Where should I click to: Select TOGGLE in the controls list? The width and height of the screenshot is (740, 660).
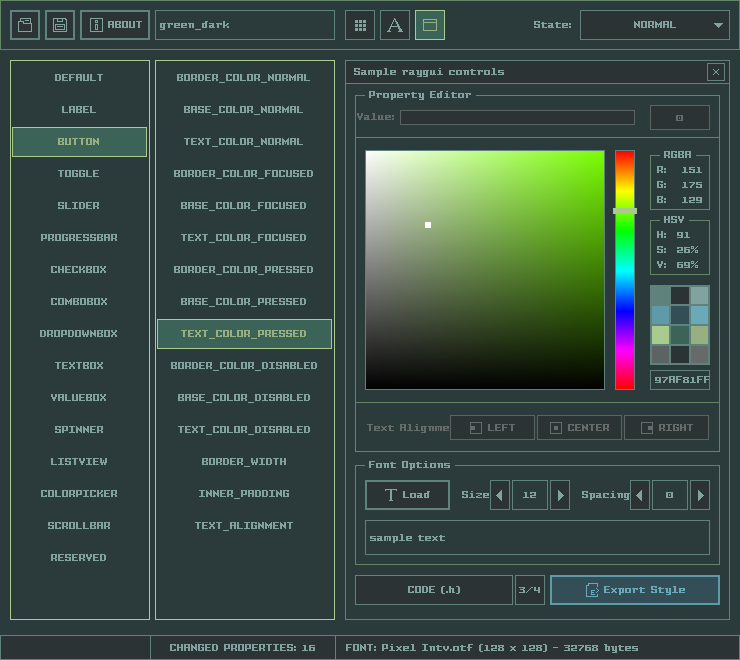pyautogui.click(x=79, y=174)
